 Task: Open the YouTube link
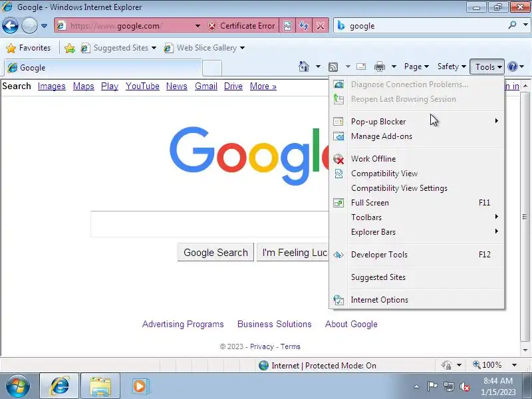click(x=142, y=86)
